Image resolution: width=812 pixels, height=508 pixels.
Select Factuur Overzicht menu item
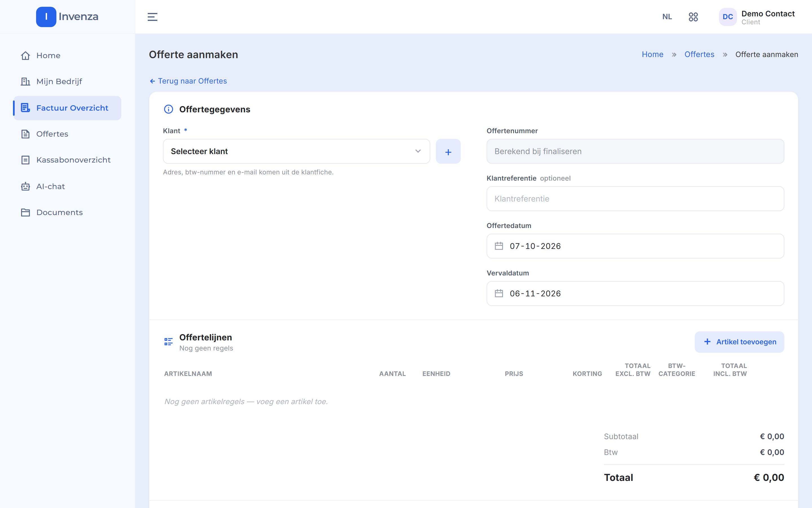click(x=67, y=108)
